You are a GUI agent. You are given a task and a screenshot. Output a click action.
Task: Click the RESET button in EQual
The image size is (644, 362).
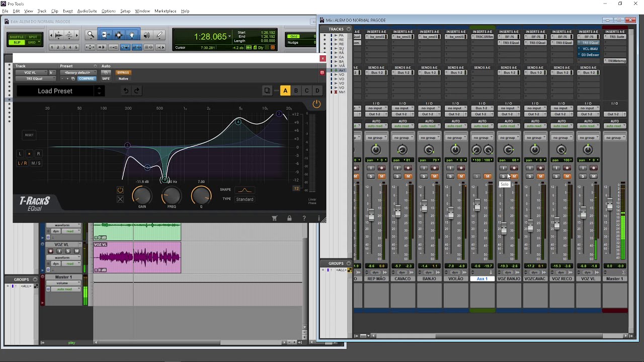[x=29, y=135]
